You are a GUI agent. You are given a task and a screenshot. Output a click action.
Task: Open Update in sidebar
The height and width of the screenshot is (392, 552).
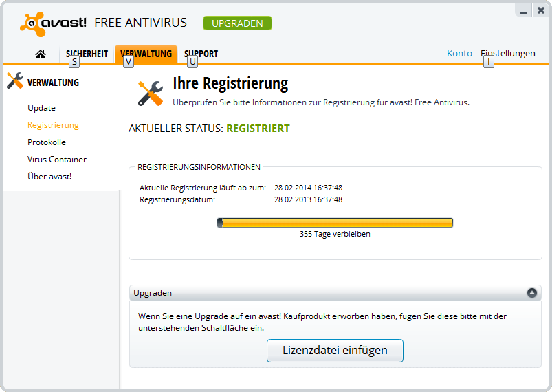[x=41, y=108]
